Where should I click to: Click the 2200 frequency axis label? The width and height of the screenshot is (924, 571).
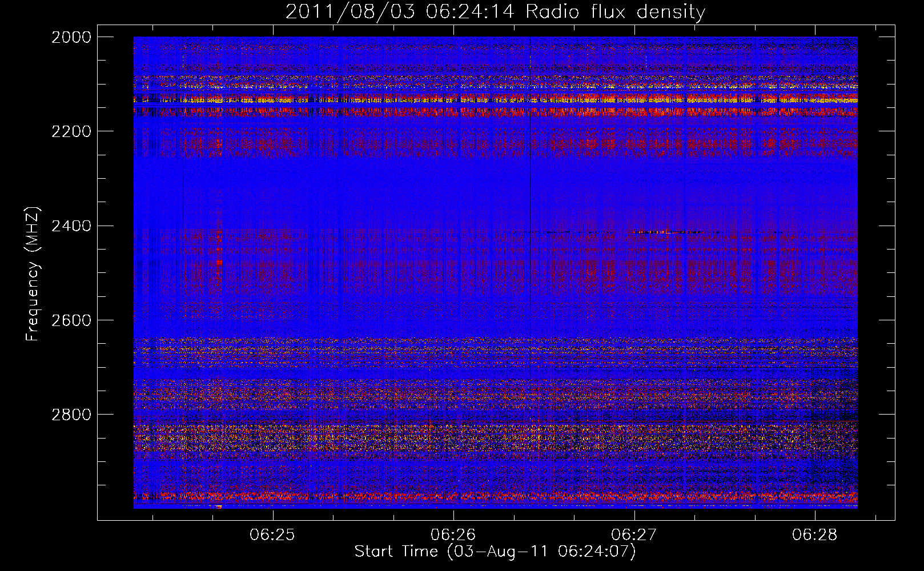71,131
